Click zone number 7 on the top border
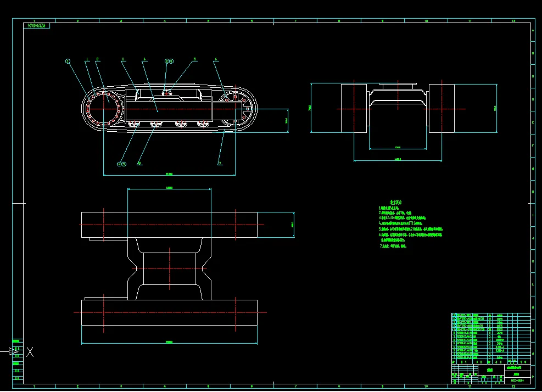542x392 pixels. click(x=295, y=21)
